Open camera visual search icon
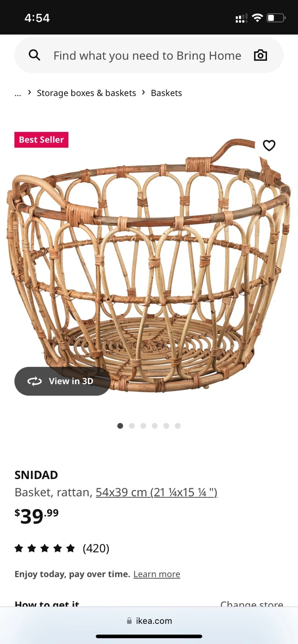The width and height of the screenshot is (298, 644). click(260, 55)
